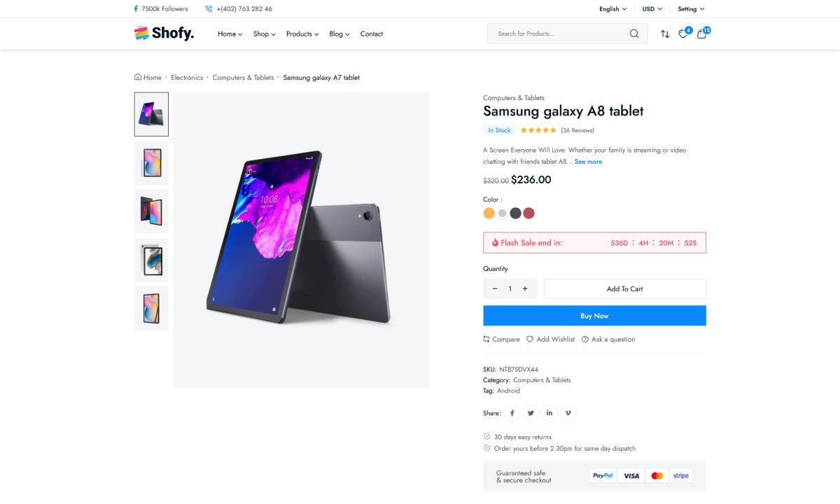840x504 pixels.
Task: Share product on Facebook
Action: [x=512, y=413]
